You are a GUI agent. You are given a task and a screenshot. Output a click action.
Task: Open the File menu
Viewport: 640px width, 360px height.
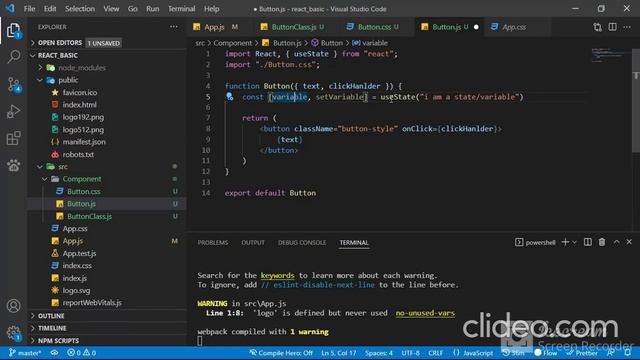tap(29, 9)
